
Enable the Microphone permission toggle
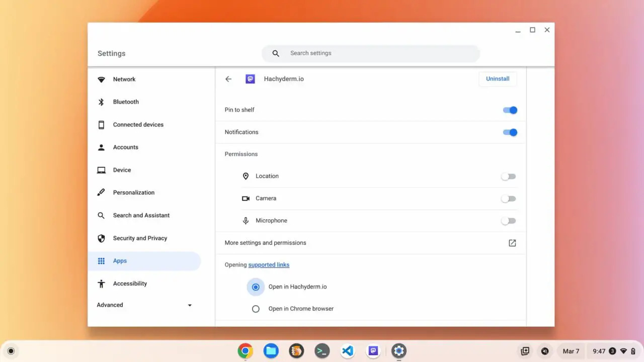[x=508, y=221]
